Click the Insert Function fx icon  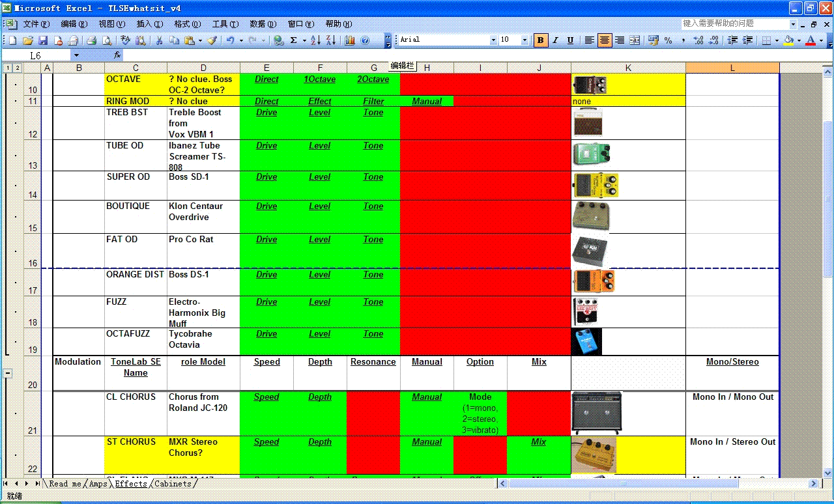pos(117,55)
